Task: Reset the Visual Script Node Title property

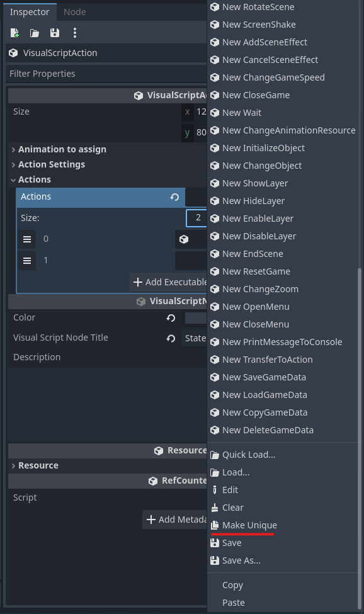Action: (x=171, y=338)
